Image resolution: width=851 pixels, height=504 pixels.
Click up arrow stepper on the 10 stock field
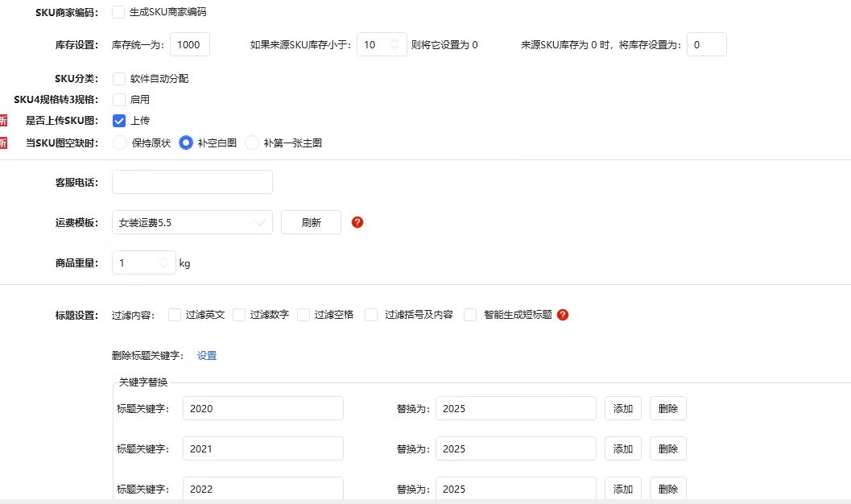click(394, 40)
